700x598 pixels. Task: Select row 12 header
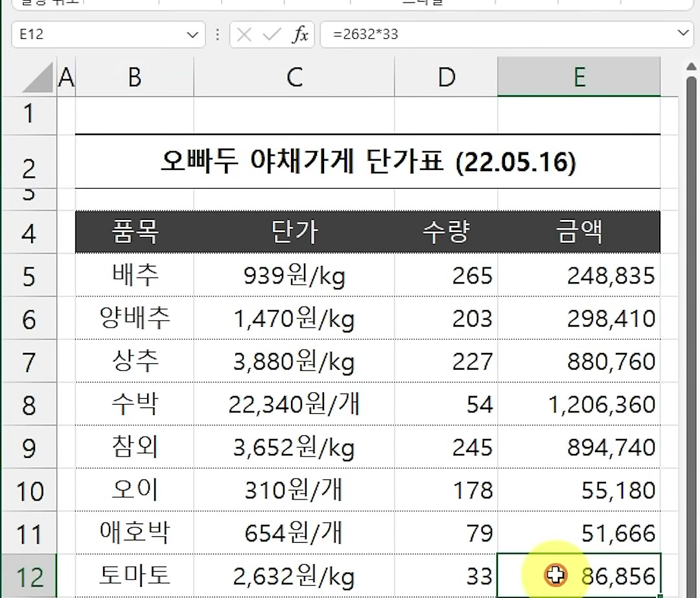pyautogui.click(x=29, y=576)
